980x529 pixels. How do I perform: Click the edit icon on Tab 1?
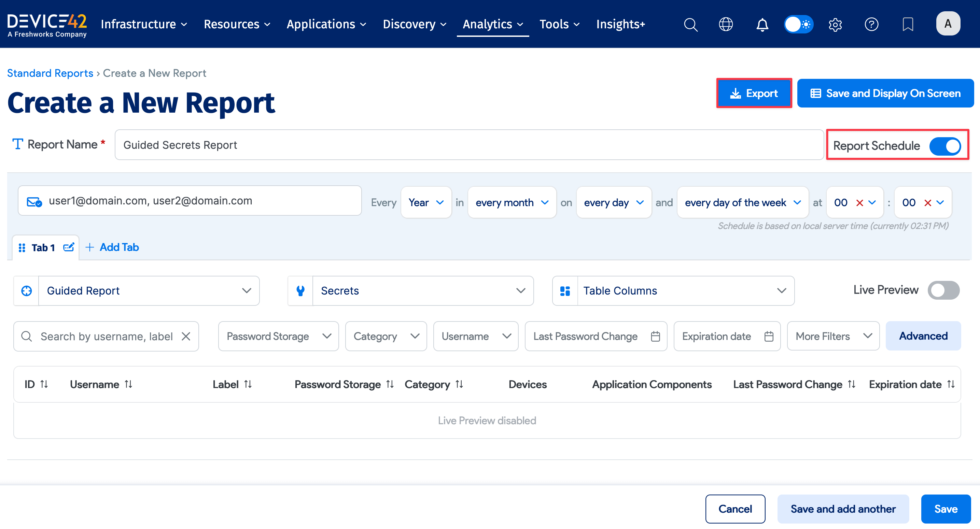coord(69,247)
